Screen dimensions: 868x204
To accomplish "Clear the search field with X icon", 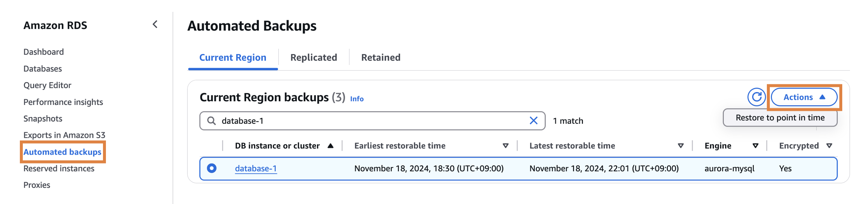I will click(533, 121).
